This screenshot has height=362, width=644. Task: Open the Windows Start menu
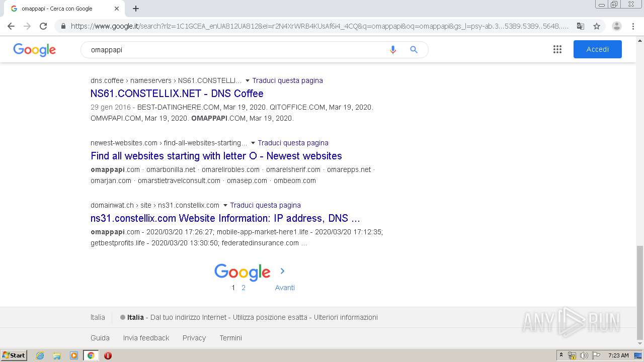[14, 355]
